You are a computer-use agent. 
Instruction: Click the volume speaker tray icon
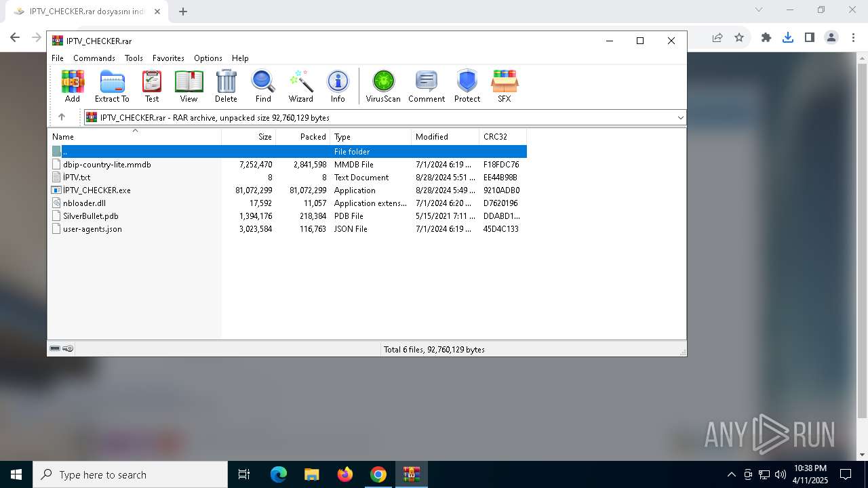(x=780, y=474)
